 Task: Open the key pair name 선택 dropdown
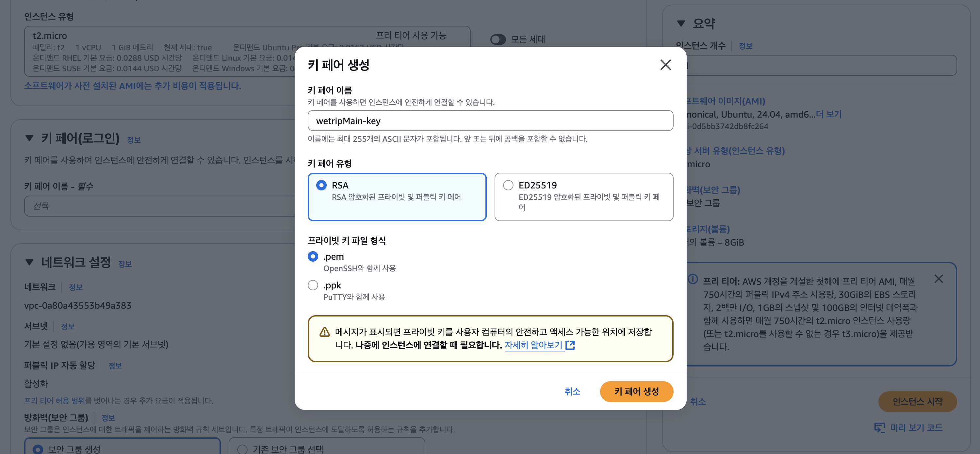160,206
